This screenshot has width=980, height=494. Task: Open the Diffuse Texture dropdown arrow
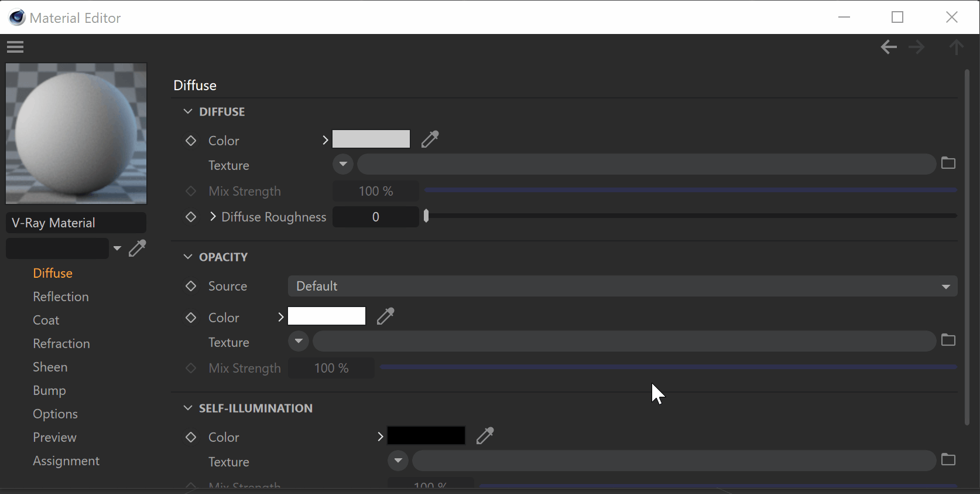tap(343, 164)
